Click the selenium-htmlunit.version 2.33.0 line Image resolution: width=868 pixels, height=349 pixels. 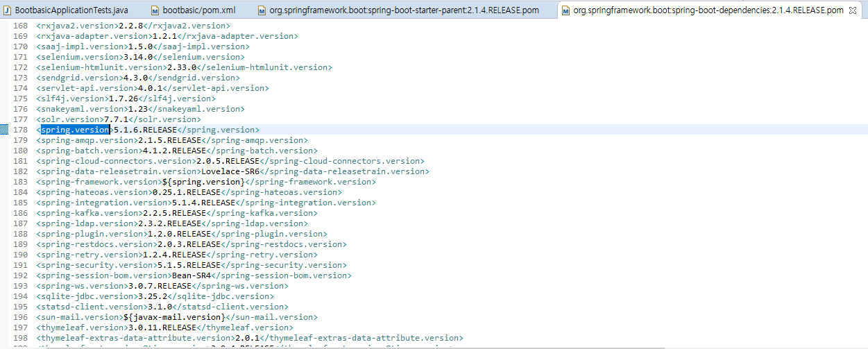(x=184, y=67)
